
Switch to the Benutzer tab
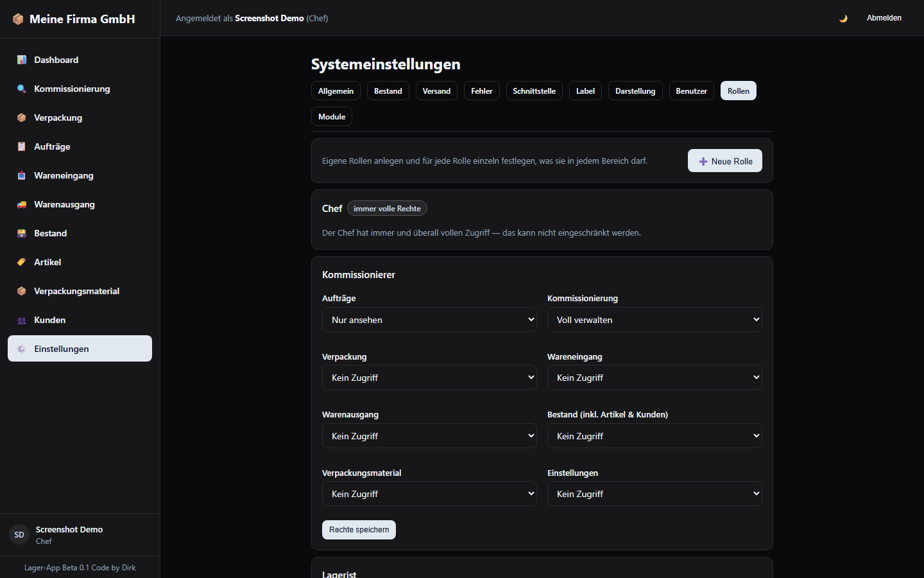click(x=692, y=91)
